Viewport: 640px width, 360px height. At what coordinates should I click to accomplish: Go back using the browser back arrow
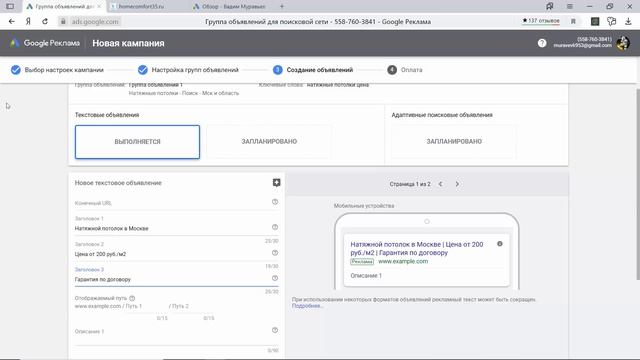point(11,22)
